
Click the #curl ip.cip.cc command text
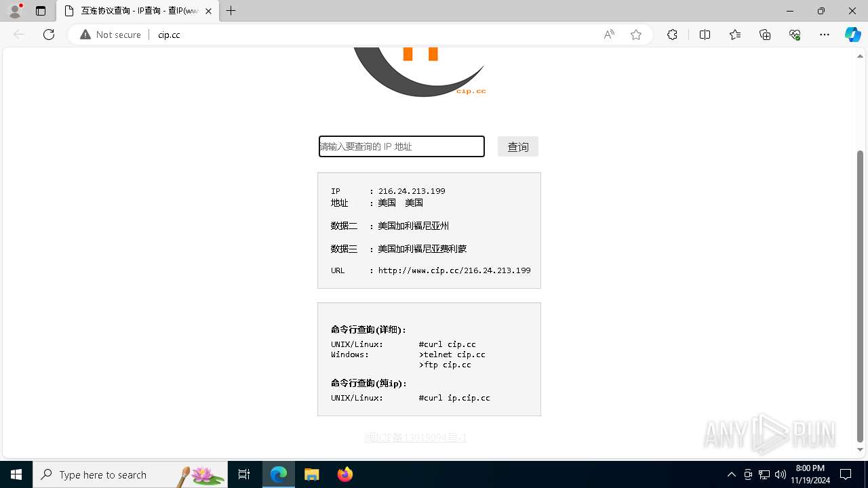tap(454, 398)
